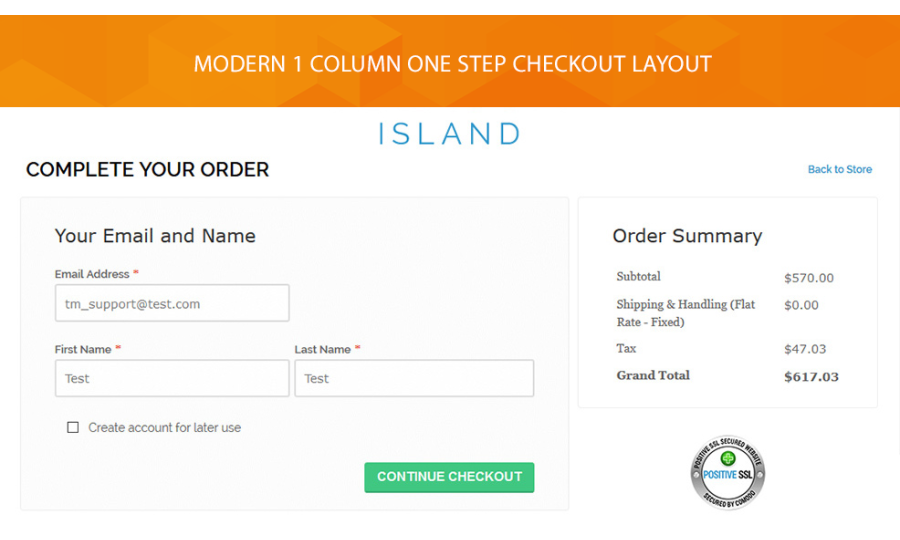Click the Your Email and Name heading
The image size is (900, 540).
[x=155, y=236]
